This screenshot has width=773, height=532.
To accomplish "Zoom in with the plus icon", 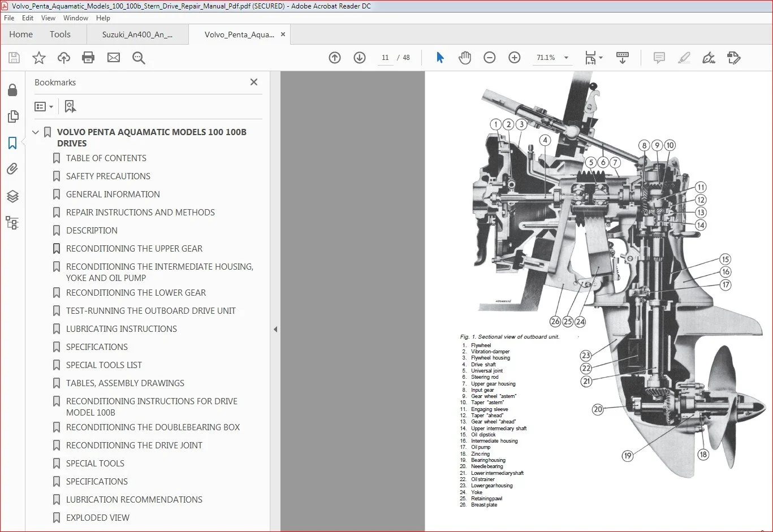I will (x=515, y=58).
